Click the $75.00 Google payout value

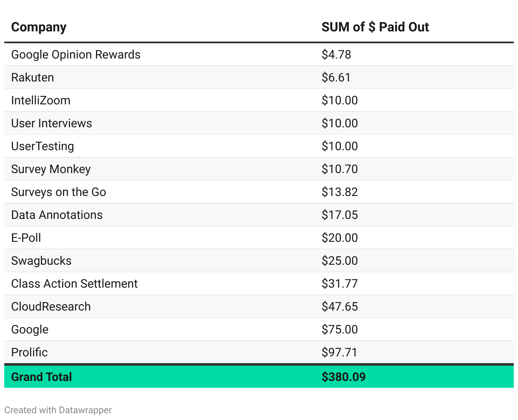(340, 330)
